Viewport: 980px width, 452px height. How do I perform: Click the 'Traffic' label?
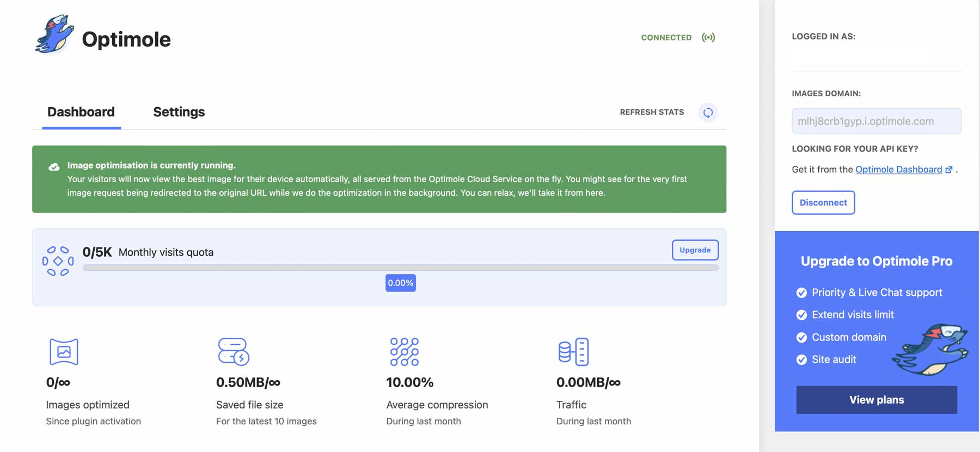click(572, 405)
